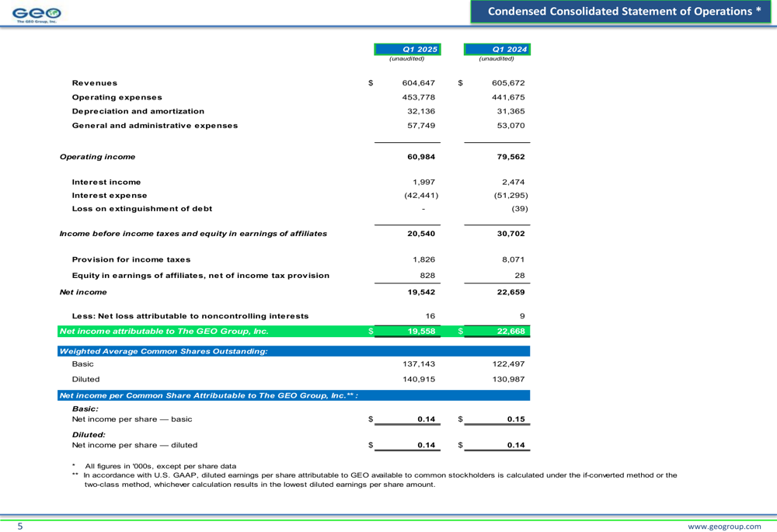Click the 604,647 revenue value
Screen dimensions: 777x532
pyautogui.click(x=418, y=83)
